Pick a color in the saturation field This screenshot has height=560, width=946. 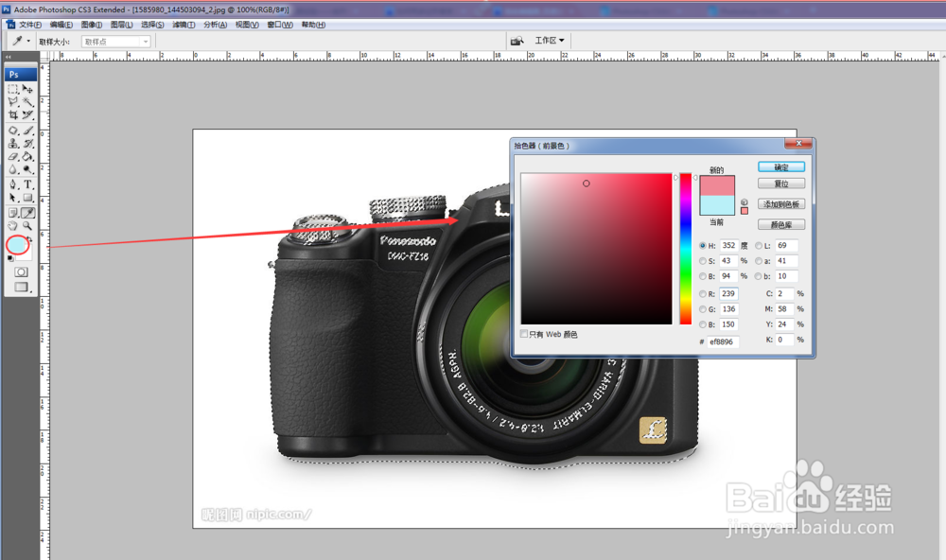[x=596, y=249]
